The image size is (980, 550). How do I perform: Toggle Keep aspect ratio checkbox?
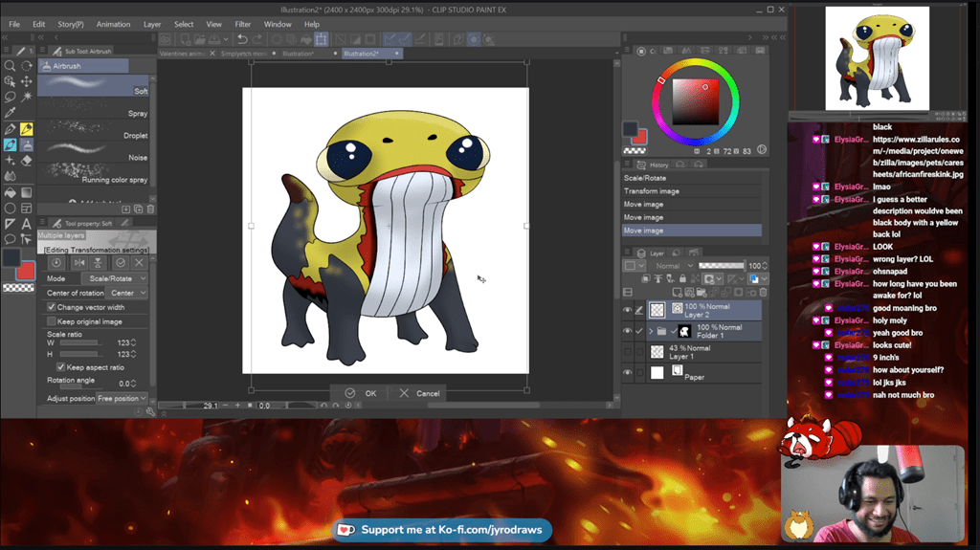tap(60, 367)
